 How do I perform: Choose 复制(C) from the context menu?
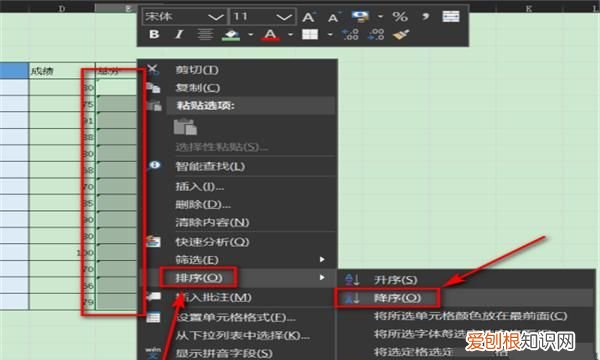coord(198,88)
